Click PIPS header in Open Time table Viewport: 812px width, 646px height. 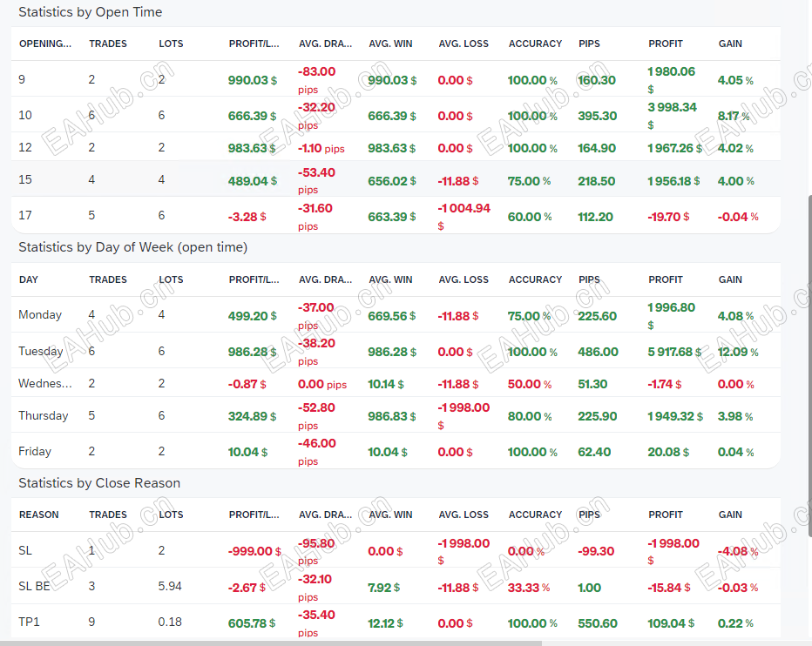click(x=589, y=44)
